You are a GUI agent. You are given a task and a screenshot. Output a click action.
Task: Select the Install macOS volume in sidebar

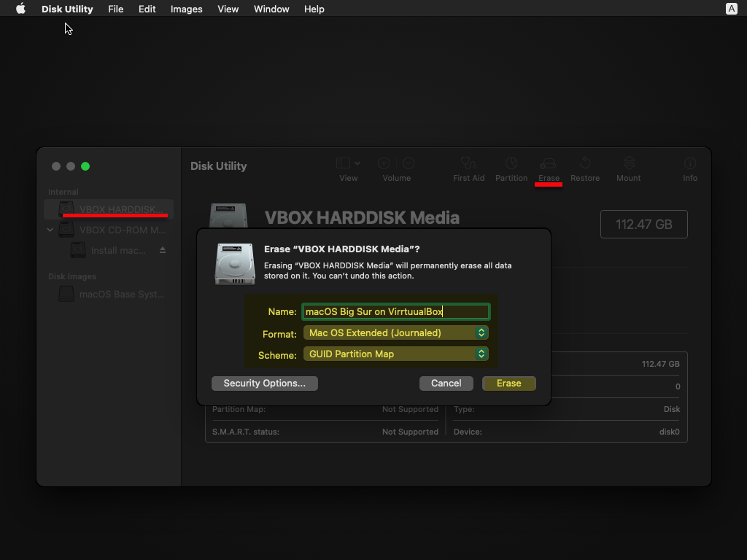tap(109, 250)
